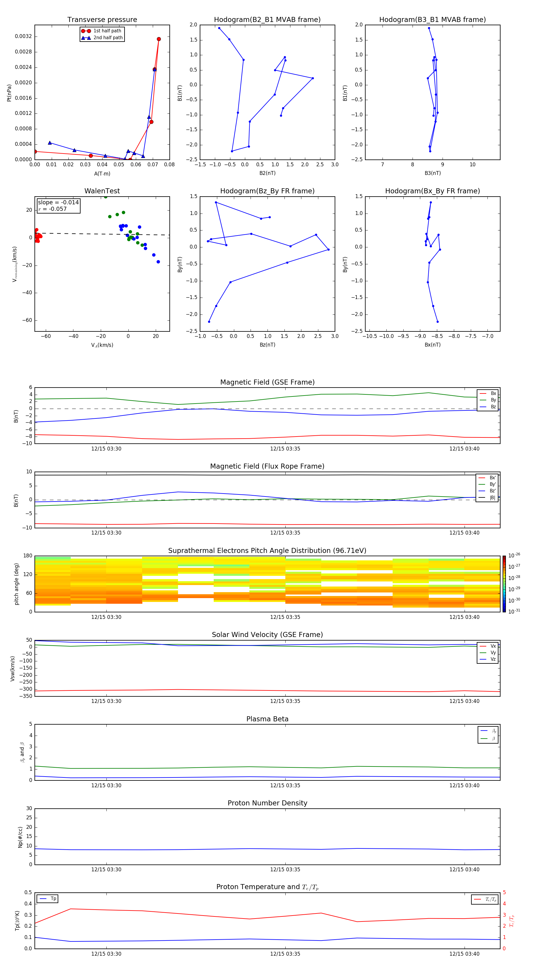Screen dimensions: 535x980
Task: Click the 'Plasma Beta' title
Action: pos(267,719)
